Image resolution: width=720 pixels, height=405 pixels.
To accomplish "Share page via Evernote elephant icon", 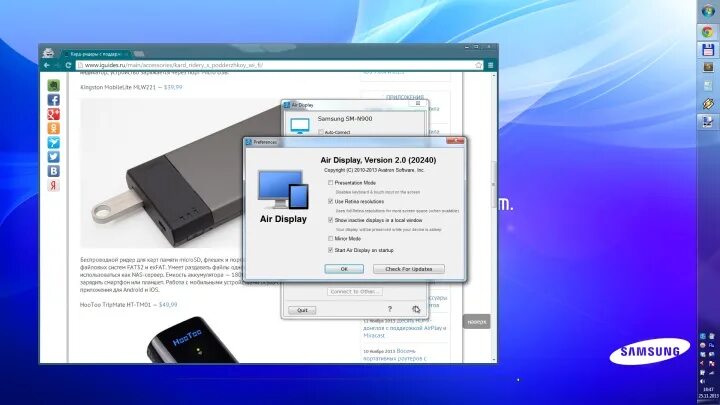I will [53, 85].
